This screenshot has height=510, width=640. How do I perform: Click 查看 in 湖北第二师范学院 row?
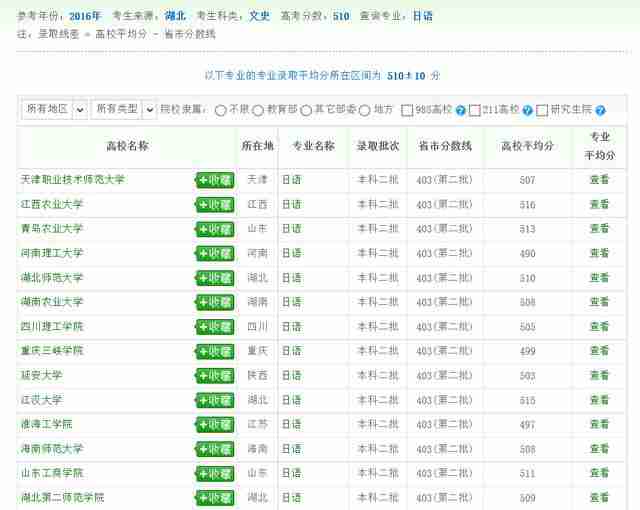[599, 498]
